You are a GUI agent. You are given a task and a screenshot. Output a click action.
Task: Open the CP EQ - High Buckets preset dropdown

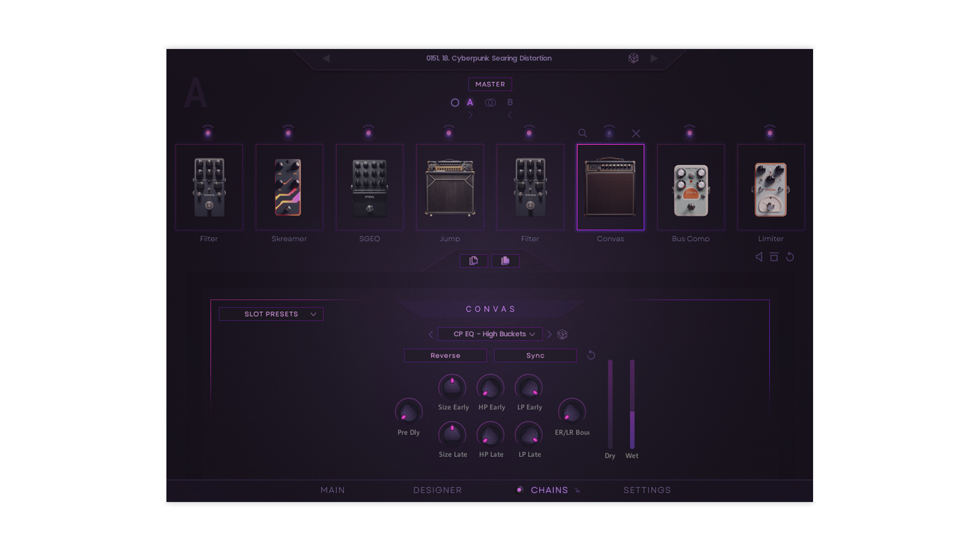pos(489,334)
